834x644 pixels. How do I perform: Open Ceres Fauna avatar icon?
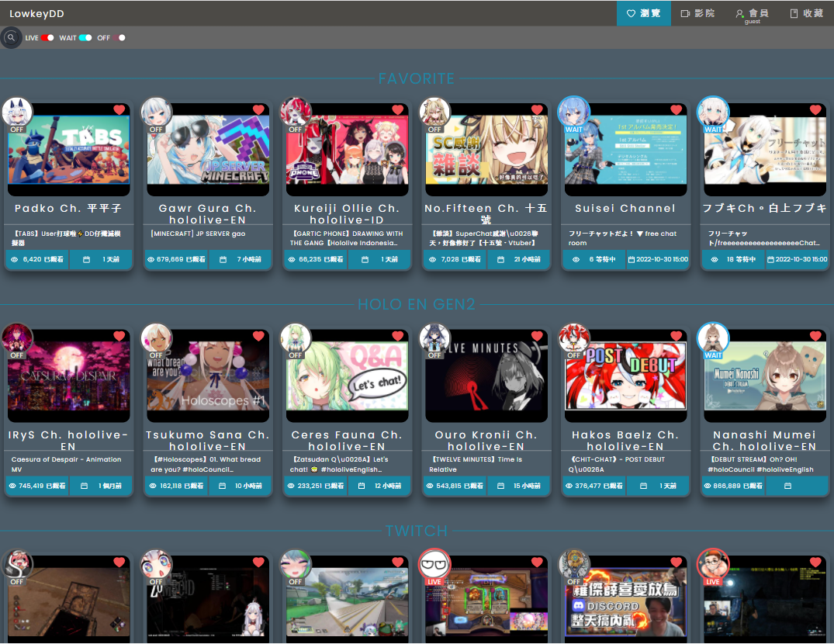click(296, 339)
